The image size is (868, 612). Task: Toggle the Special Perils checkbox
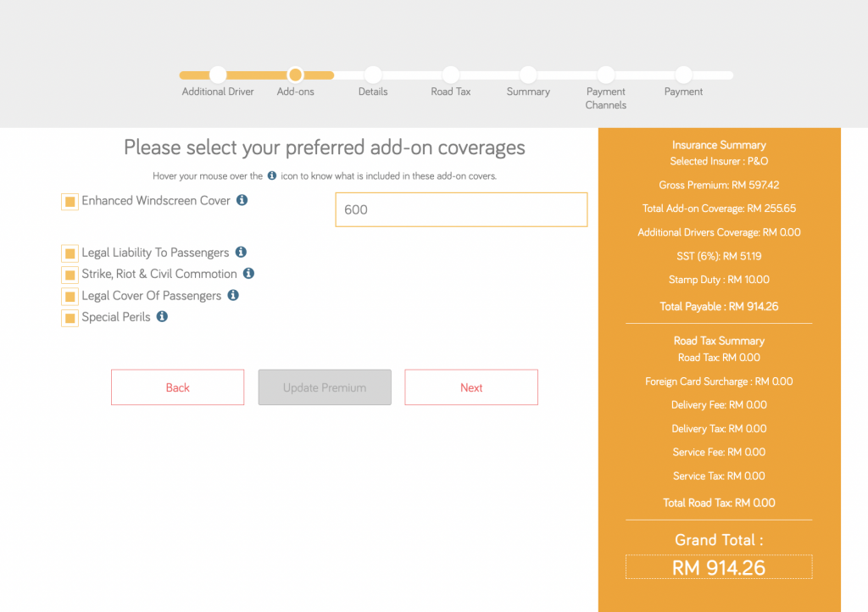70,318
